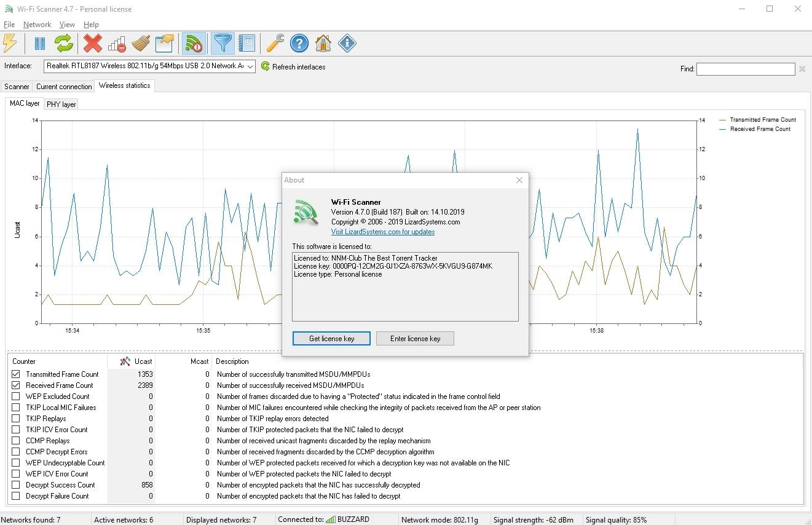The width and height of the screenshot is (812, 525).
Task: Click the Enter license key button
Action: coord(415,338)
